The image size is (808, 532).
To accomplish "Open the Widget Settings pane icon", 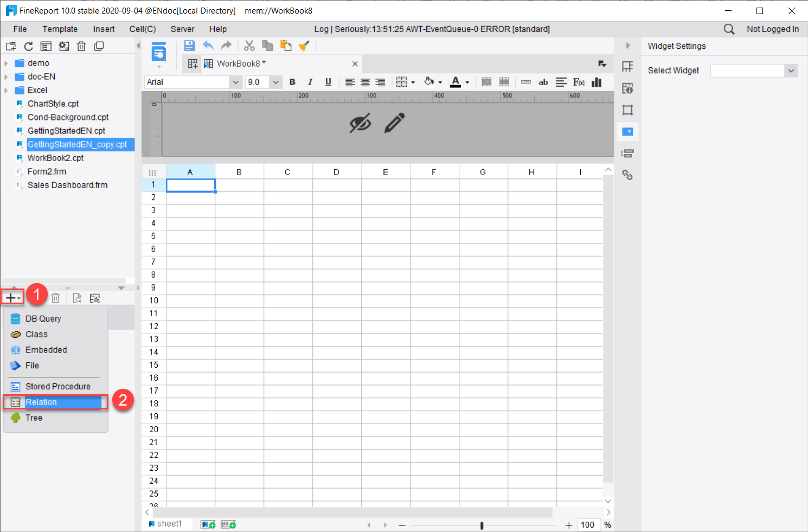I will [x=627, y=131].
